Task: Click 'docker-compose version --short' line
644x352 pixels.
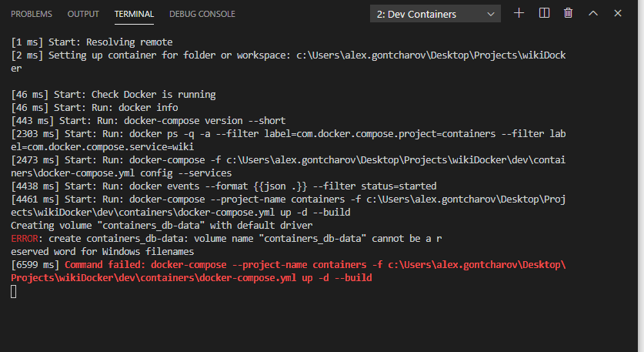Action: click(x=148, y=121)
